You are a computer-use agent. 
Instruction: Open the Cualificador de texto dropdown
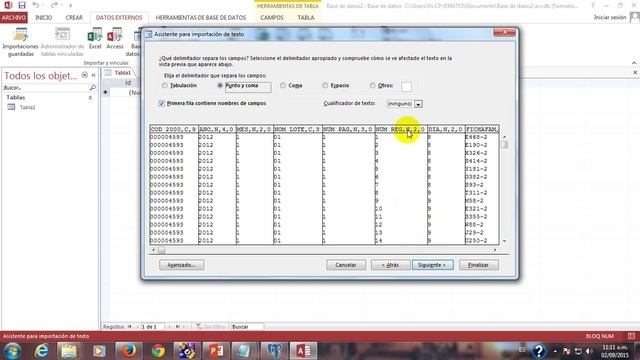418,104
